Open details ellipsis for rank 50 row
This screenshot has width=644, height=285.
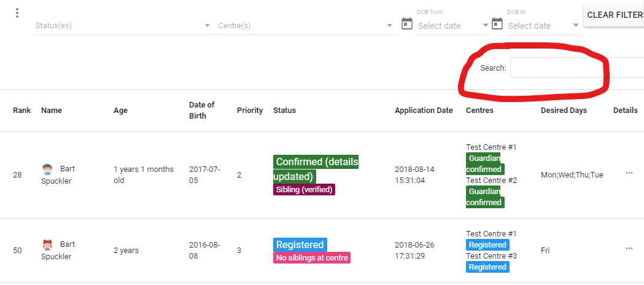tap(629, 248)
